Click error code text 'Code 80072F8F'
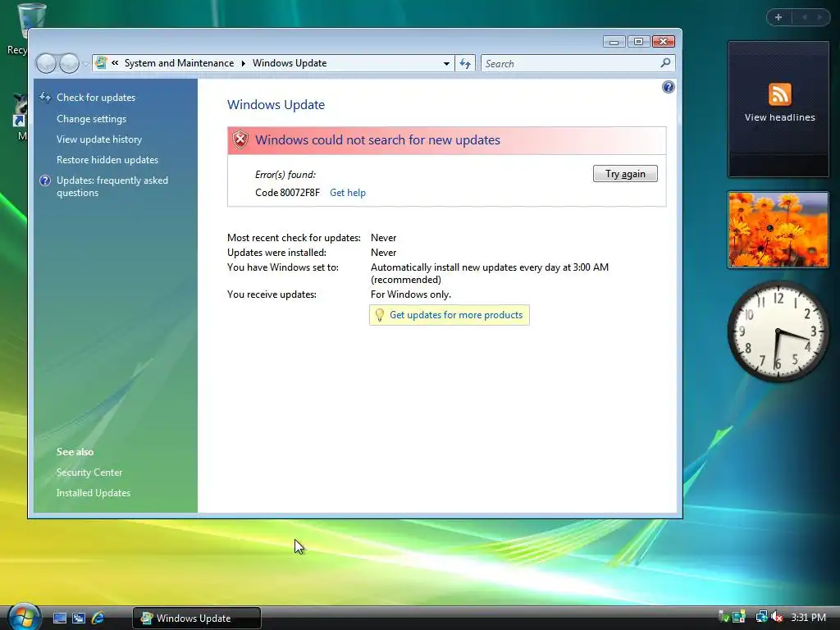The image size is (840, 630). coord(287,192)
